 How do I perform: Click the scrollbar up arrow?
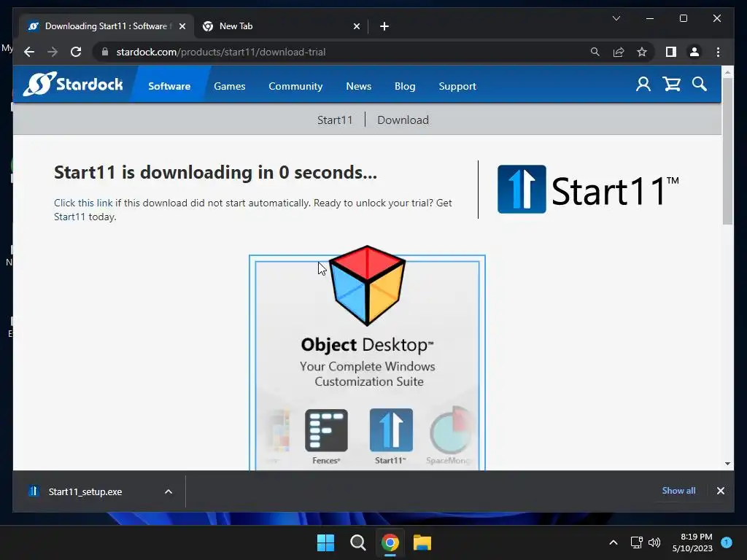727,72
